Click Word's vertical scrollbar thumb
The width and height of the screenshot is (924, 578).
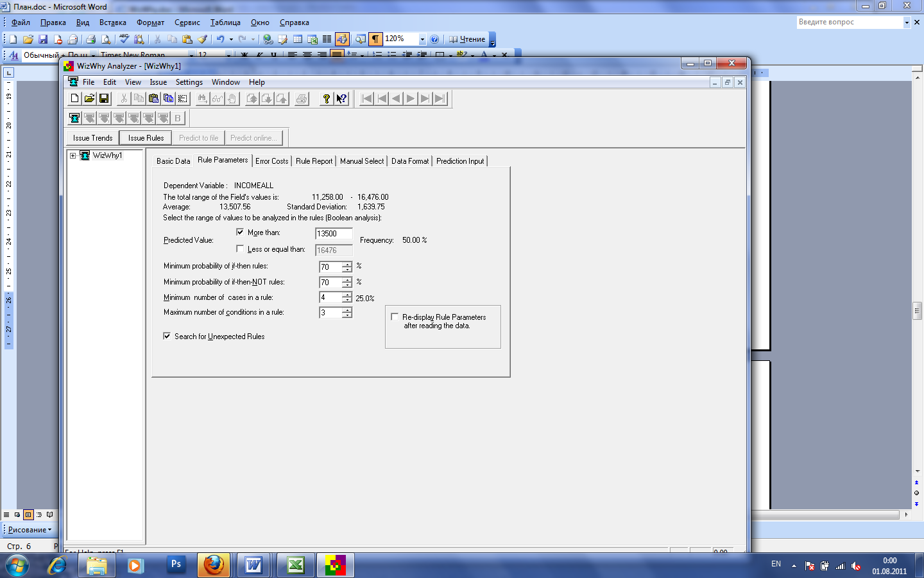pyautogui.click(x=917, y=311)
